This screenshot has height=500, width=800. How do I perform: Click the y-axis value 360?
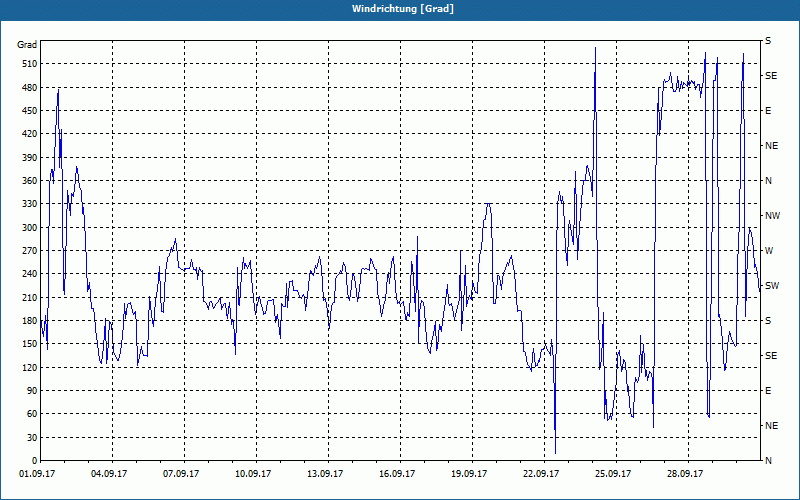[x=30, y=181]
